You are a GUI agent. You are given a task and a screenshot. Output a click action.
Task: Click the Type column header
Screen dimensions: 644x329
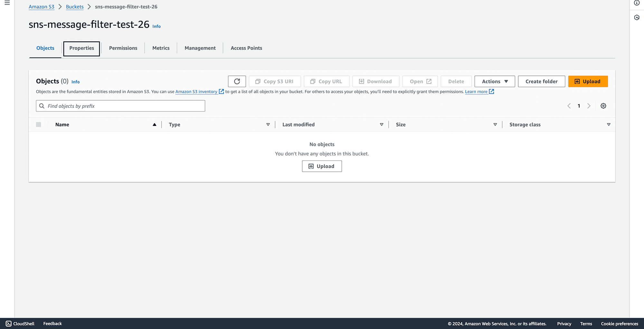click(x=175, y=125)
